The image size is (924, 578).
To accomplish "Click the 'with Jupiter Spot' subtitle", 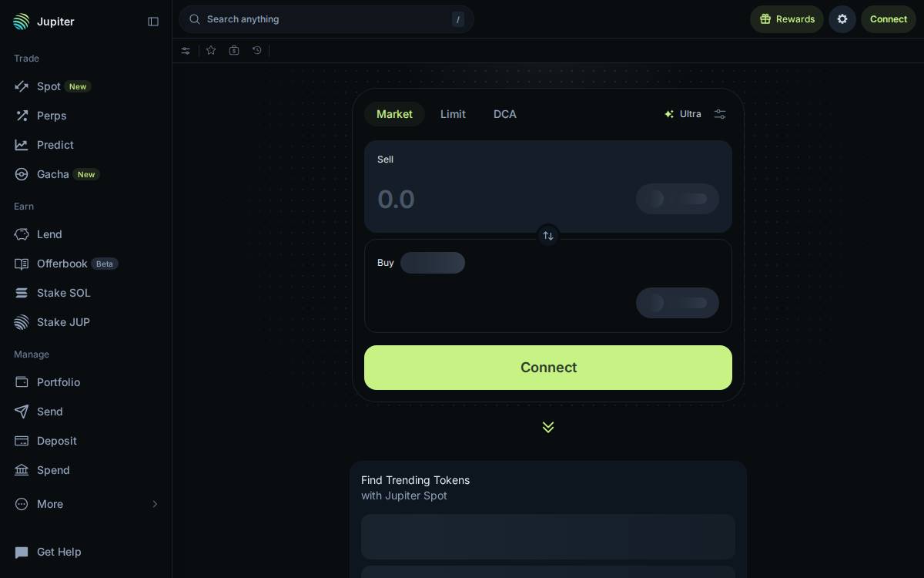I will [x=404, y=496].
